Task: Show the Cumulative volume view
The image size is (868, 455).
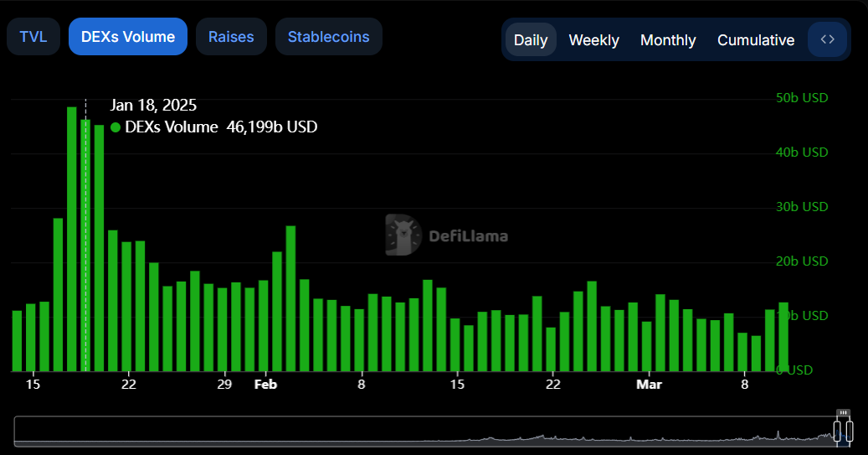Action: [756, 40]
